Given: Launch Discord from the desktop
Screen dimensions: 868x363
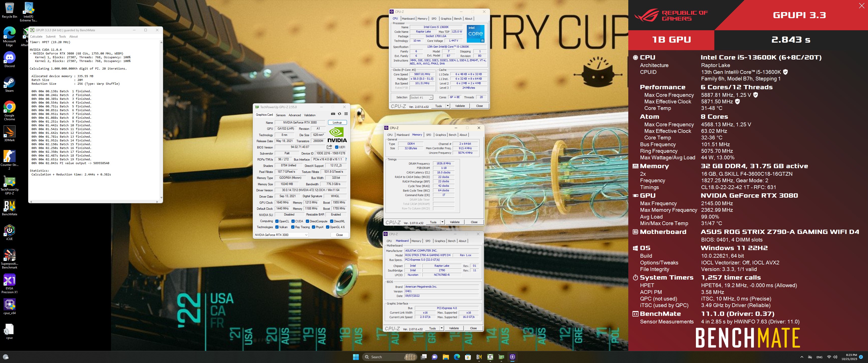Looking at the screenshot, I should (9, 59).
